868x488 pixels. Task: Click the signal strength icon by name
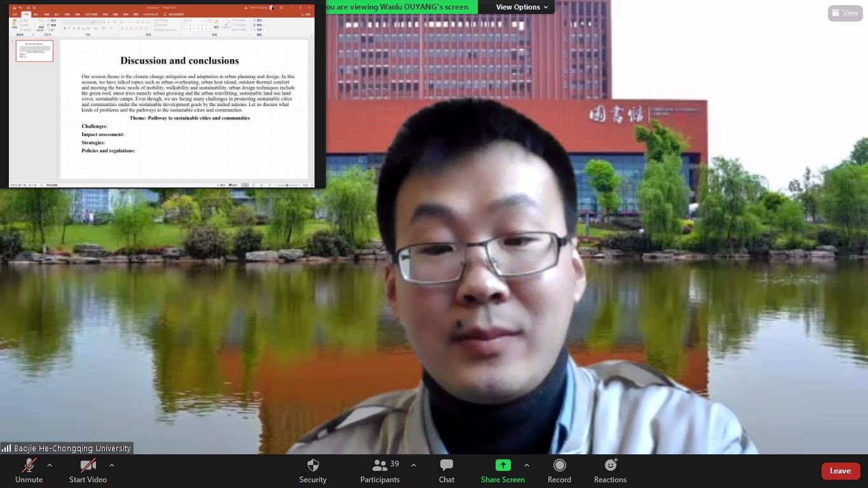6,449
